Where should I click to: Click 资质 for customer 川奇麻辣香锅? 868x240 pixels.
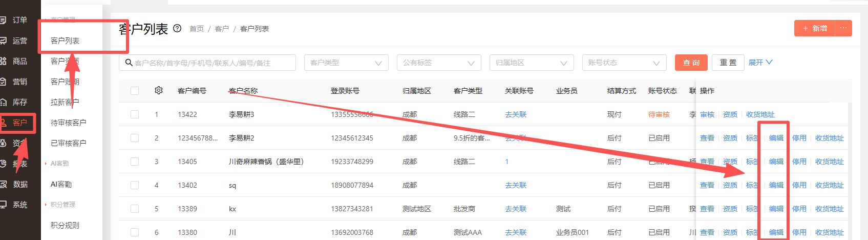click(x=730, y=162)
